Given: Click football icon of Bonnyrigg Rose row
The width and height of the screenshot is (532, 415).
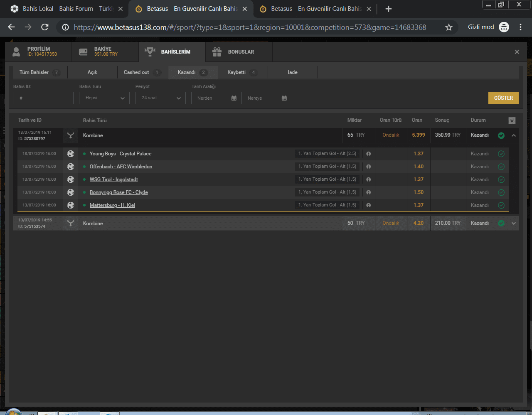Looking at the screenshot, I should point(71,192).
